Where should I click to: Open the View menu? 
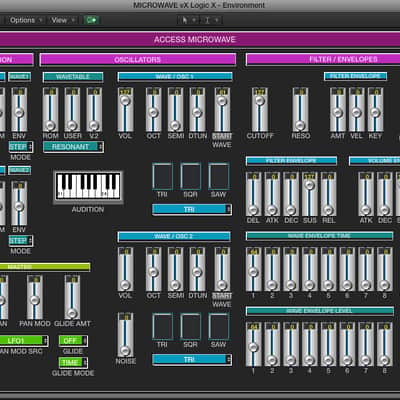63,20
